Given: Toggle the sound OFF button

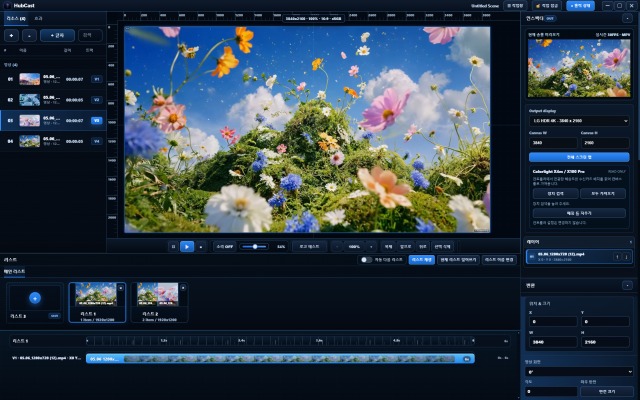Looking at the screenshot, I should point(225,247).
